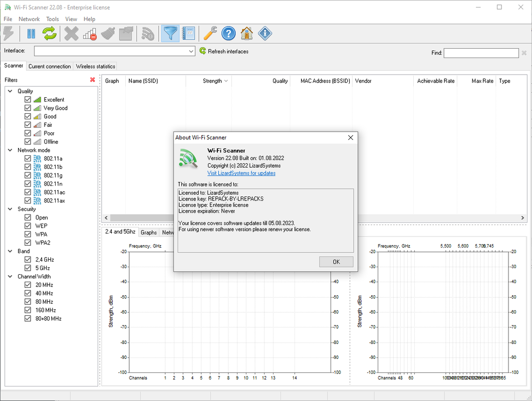This screenshot has height=401, width=532.
Task: Toggle the 5 GHz band checkbox
Action: coord(28,268)
